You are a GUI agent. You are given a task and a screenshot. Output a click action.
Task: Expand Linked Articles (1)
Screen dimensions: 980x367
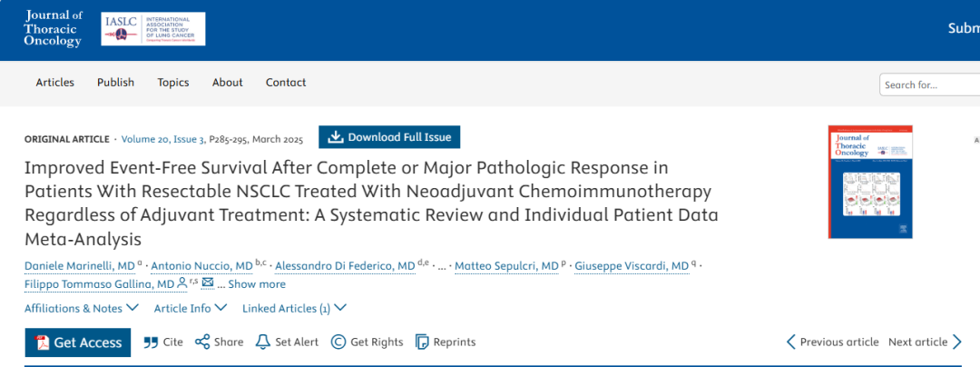point(294,308)
